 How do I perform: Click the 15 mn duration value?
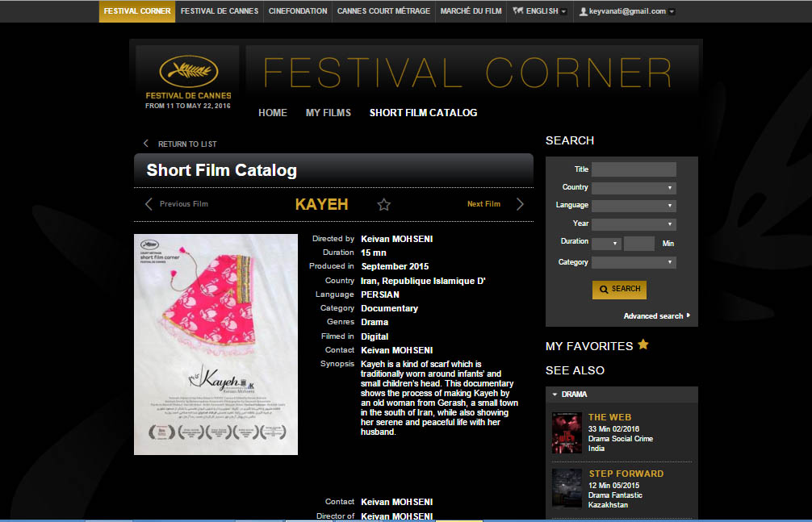pyautogui.click(x=374, y=253)
